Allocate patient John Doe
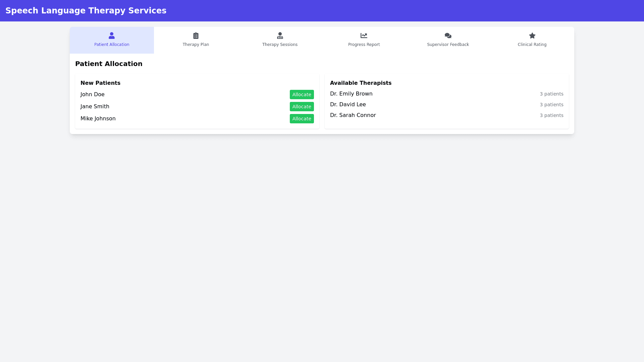 (302, 95)
